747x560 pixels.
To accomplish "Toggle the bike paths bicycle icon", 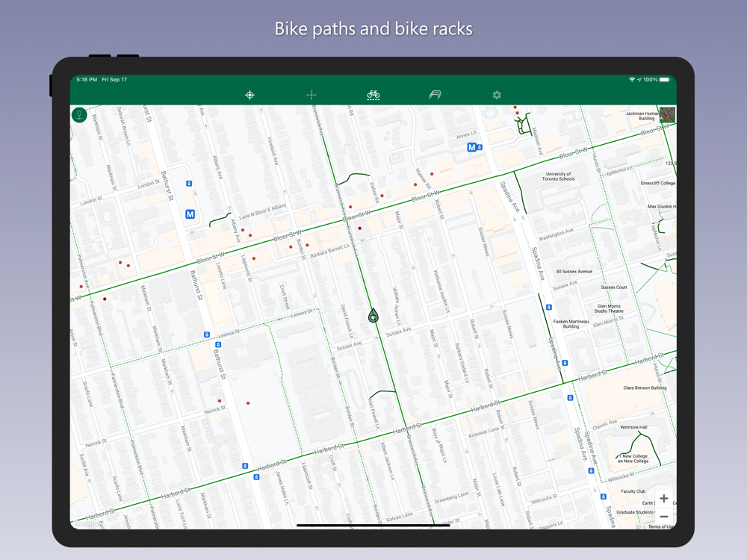I will tap(373, 95).
